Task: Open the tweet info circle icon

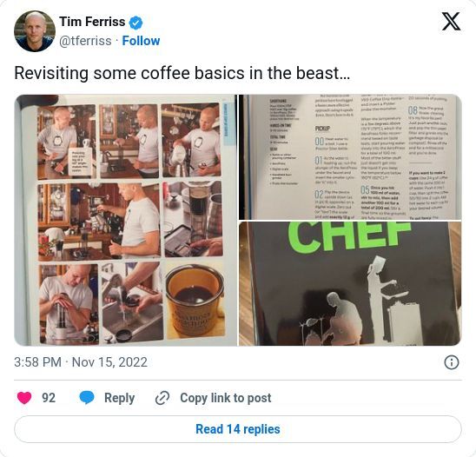Action: pyautogui.click(x=452, y=362)
